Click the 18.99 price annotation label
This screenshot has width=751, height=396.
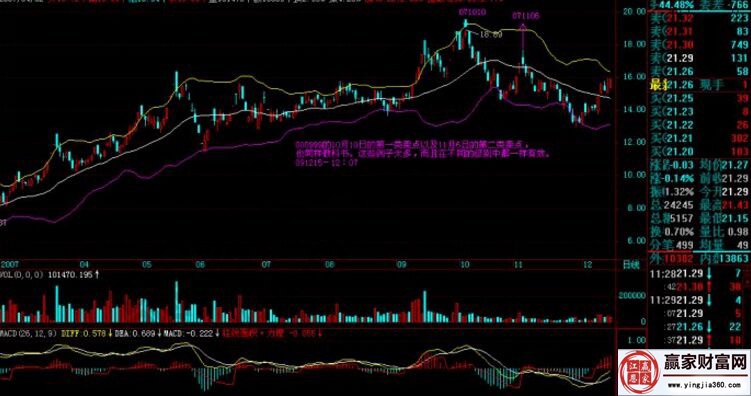[490, 34]
